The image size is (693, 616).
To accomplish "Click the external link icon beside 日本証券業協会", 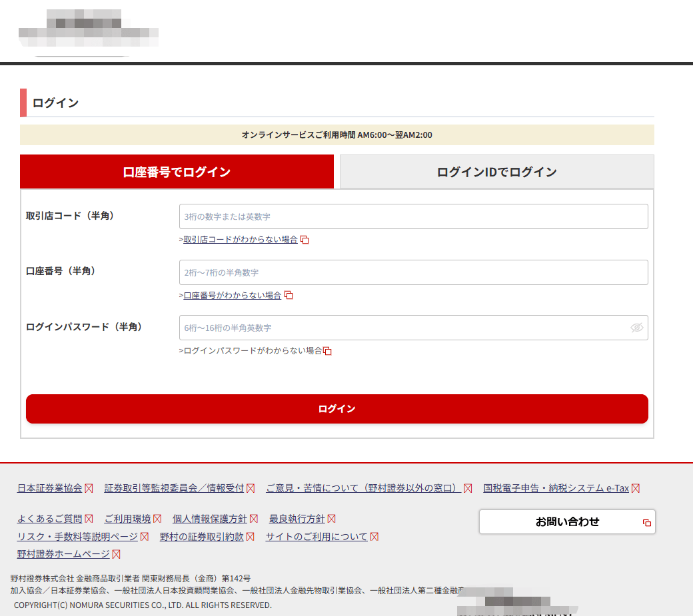I will click(89, 487).
